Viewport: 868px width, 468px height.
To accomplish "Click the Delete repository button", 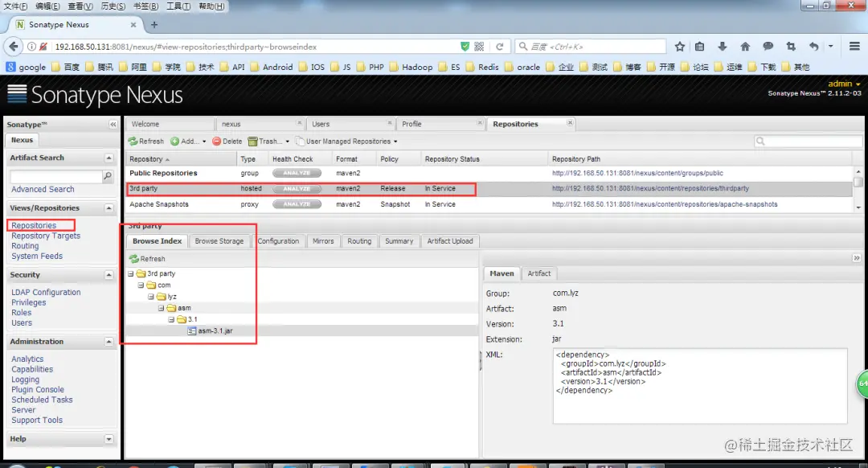I will click(x=227, y=142).
